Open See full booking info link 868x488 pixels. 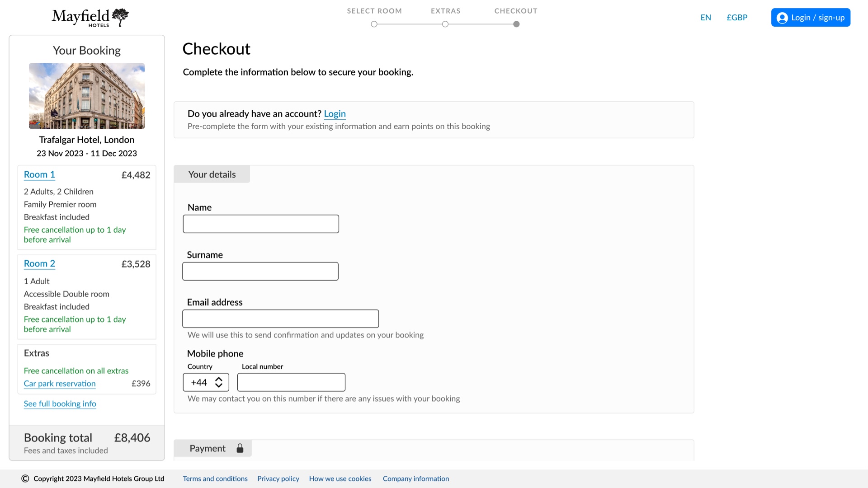click(60, 404)
